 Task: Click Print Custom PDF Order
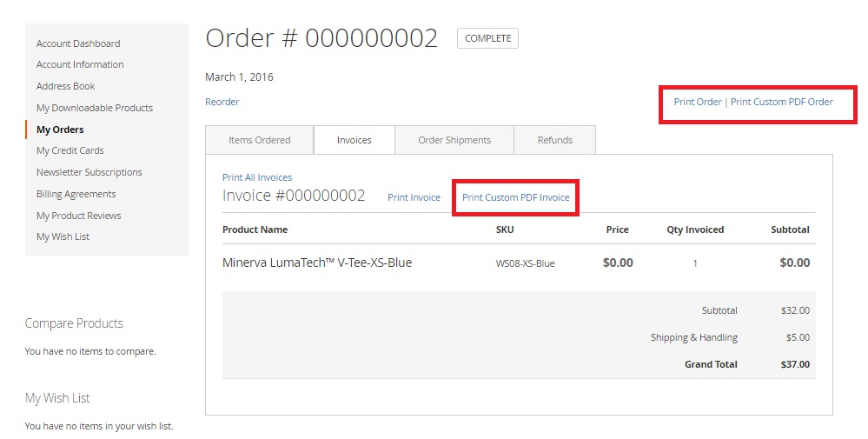click(782, 102)
